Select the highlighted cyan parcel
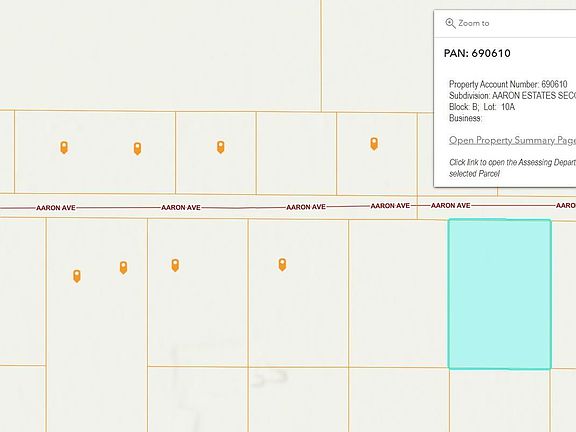 click(x=499, y=294)
